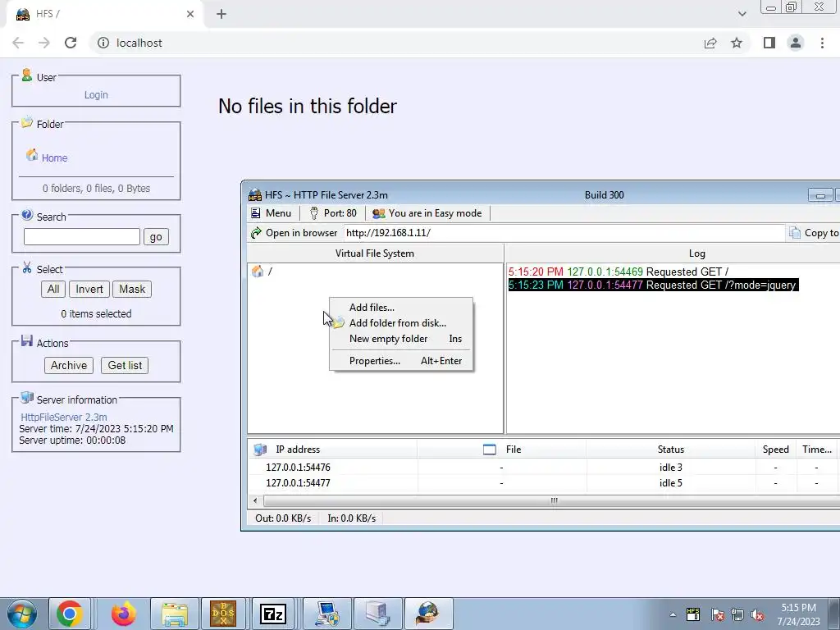Screen dimensions: 840x630
Task: Open the Chrome profile avatar icon
Action: pos(796,43)
